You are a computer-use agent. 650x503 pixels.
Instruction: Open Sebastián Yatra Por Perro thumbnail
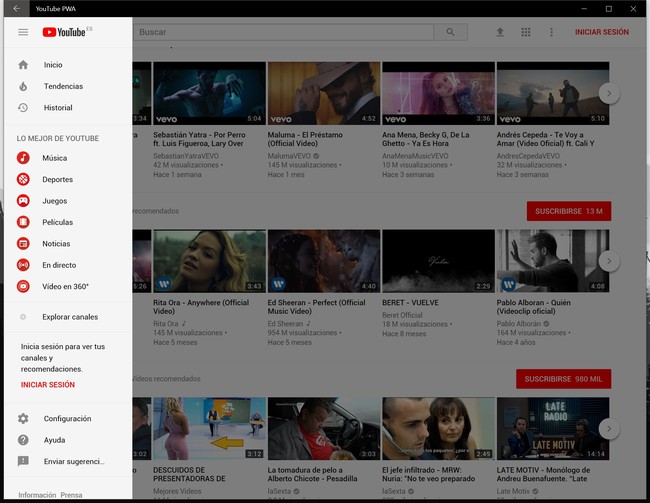(x=210, y=93)
